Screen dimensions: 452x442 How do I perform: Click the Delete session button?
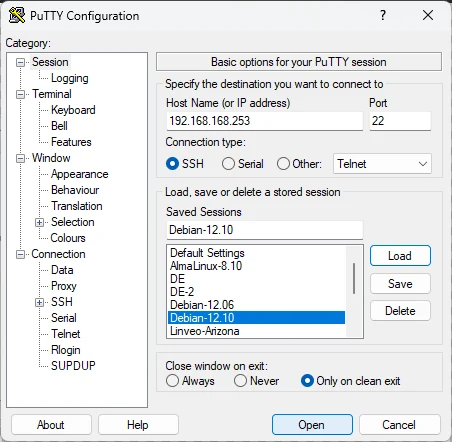pos(400,311)
